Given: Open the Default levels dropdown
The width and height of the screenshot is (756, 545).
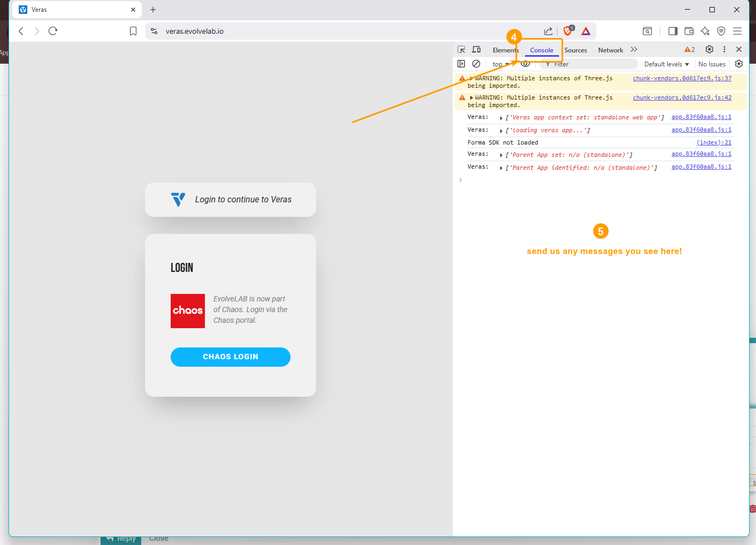Looking at the screenshot, I should [x=667, y=64].
